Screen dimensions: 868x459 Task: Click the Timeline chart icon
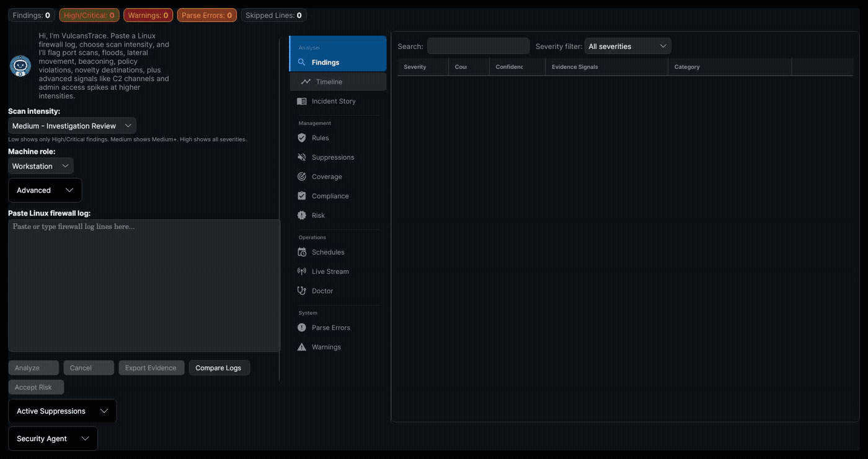point(306,82)
